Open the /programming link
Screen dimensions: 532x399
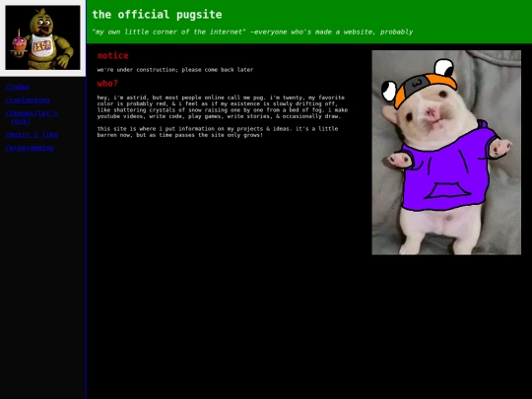coord(30,148)
